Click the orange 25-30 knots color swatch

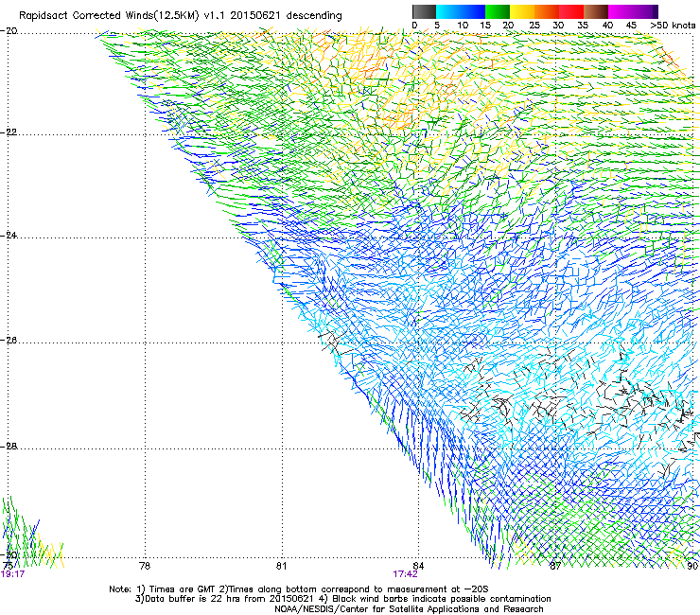point(547,11)
